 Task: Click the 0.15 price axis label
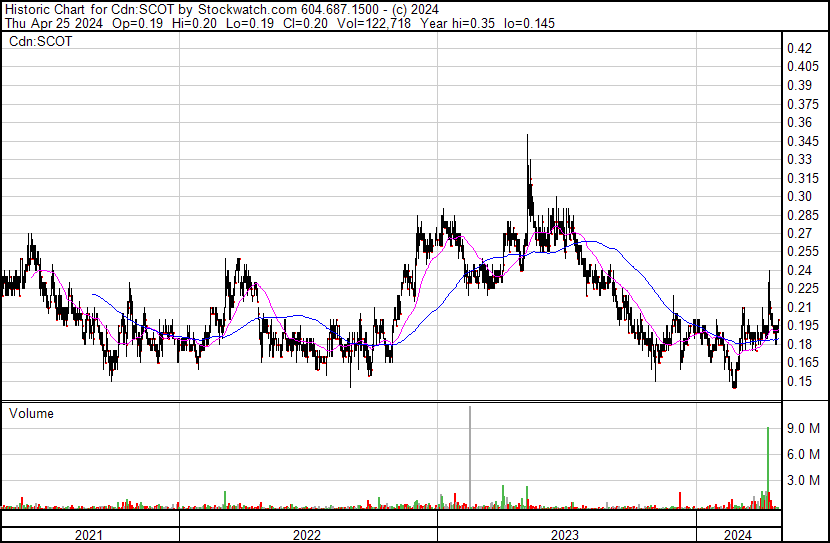[x=799, y=381]
